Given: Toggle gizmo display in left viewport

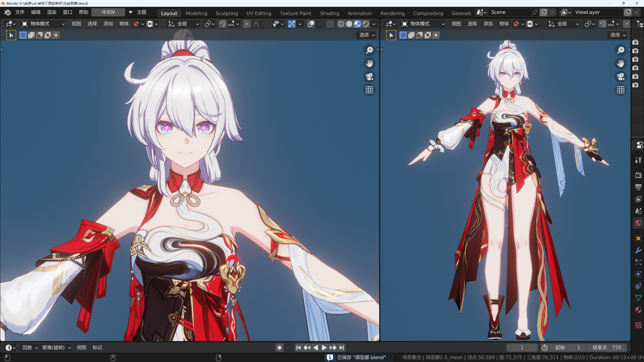Looking at the screenshot, I should 291,24.
